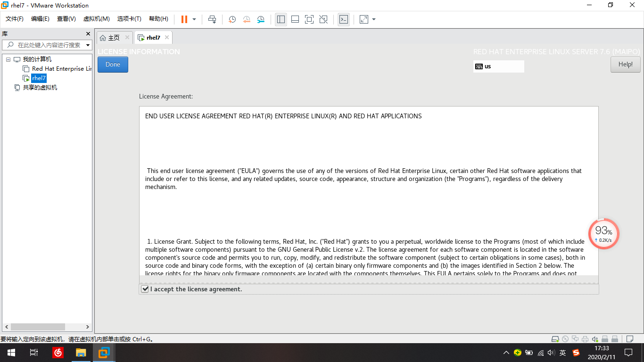
Task: Click the library scrollbar left arrow
Action: [x=6, y=327]
